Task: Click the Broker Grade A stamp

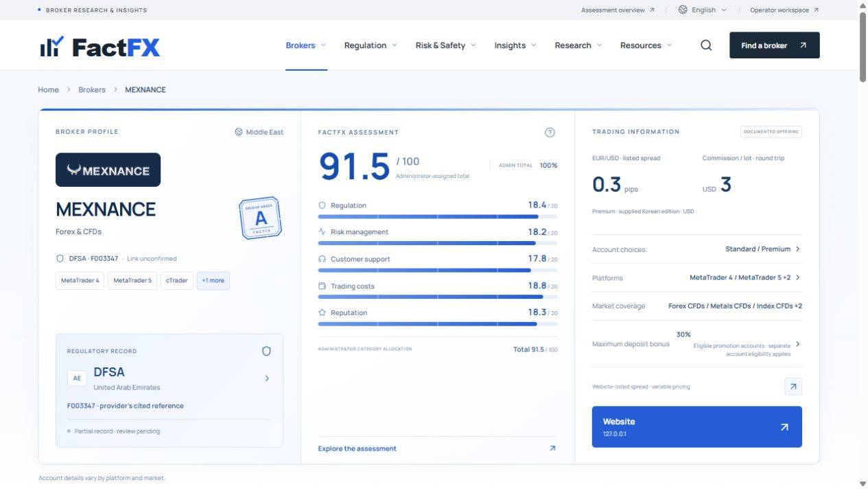Action: tap(261, 218)
